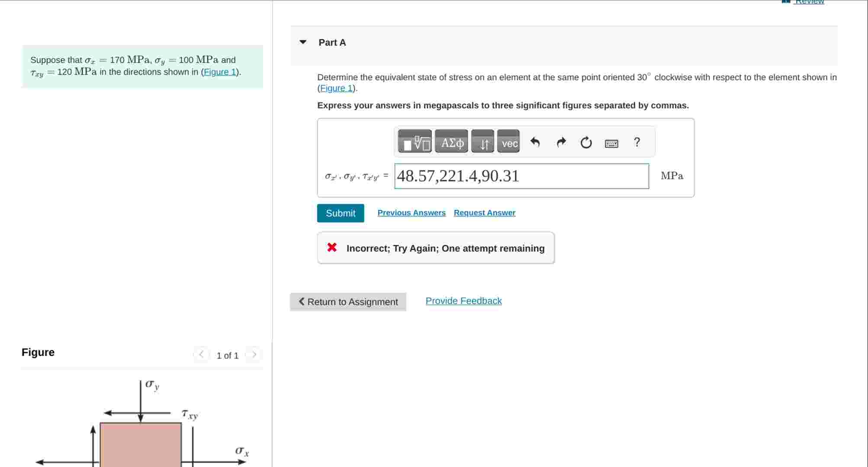Go to the next figure page
This screenshot has width=868, height=467.
click(x=254, y=354)
